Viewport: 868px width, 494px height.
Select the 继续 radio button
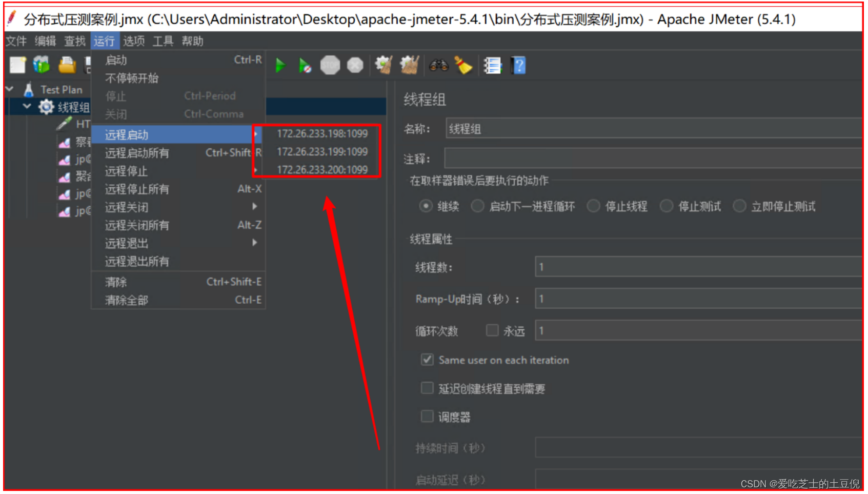tap(426, 206)
